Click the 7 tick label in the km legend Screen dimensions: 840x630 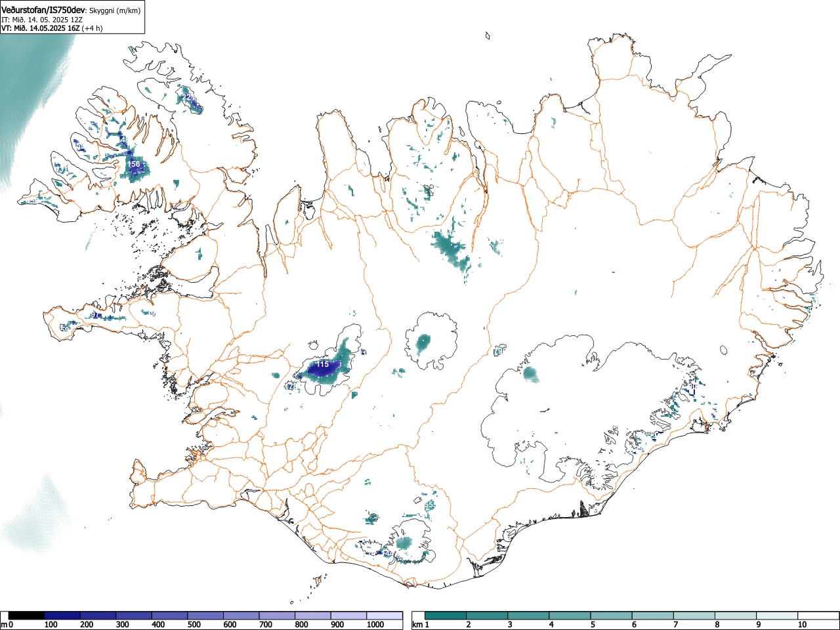(675, 625)
